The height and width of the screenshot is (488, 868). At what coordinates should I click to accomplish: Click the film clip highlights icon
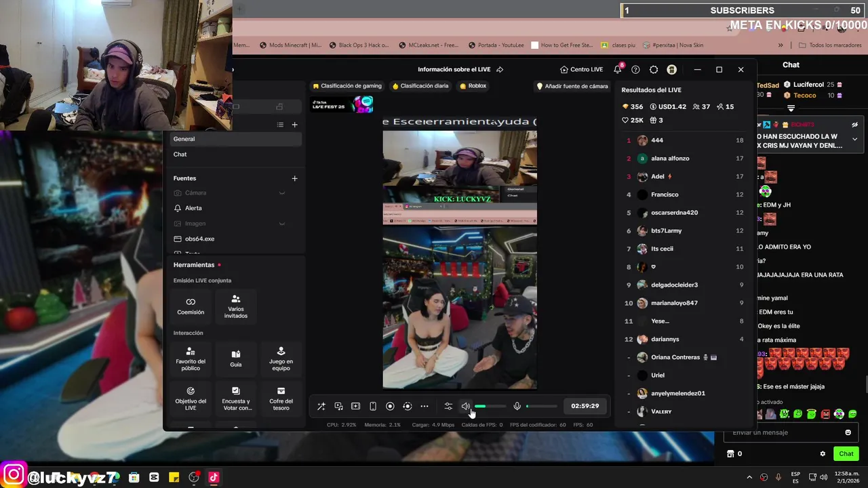tap(355, 406)
